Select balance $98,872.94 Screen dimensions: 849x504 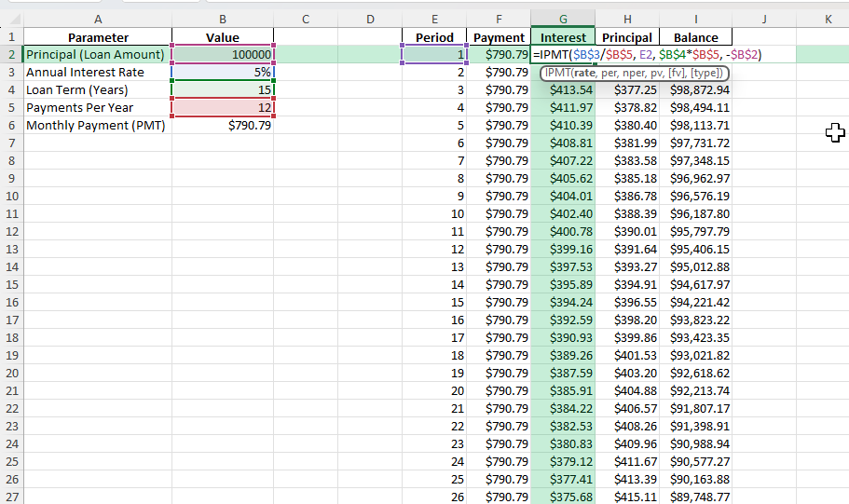[x=696, y=89]
